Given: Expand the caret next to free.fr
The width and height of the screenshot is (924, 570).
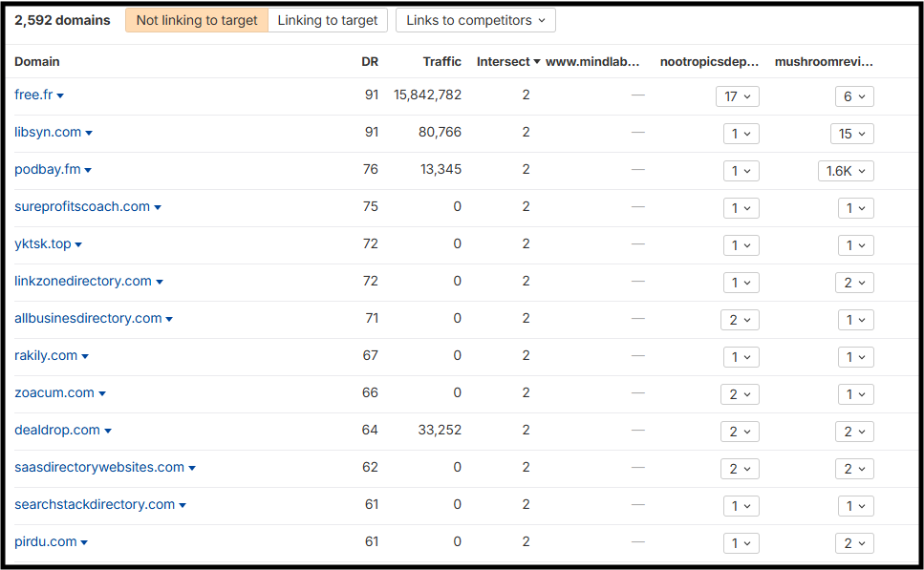Looking at the screenshot, I should (x=61, y=95).
